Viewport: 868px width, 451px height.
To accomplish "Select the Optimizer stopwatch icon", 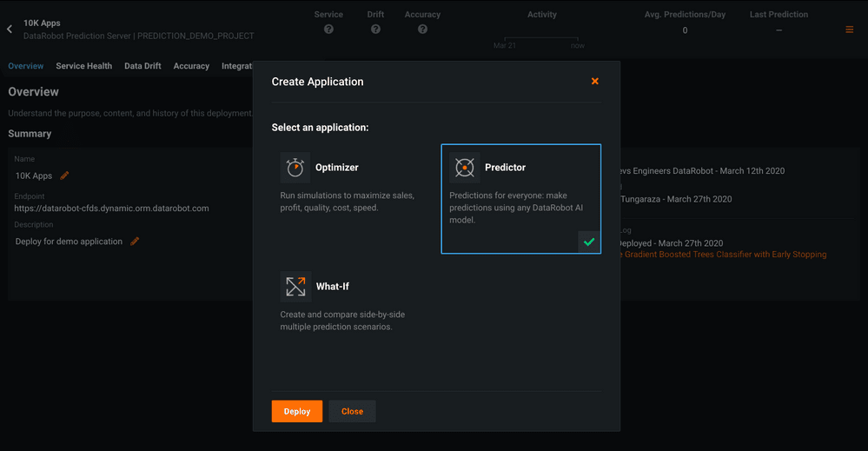I will pos(295,167).
